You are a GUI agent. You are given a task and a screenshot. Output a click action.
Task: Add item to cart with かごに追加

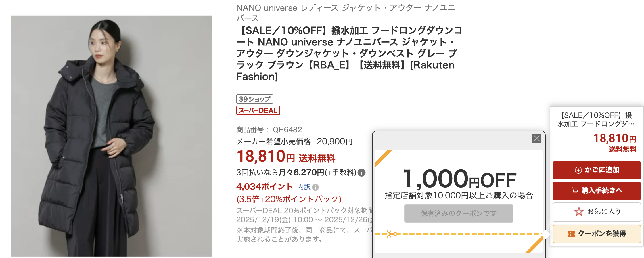597,170
